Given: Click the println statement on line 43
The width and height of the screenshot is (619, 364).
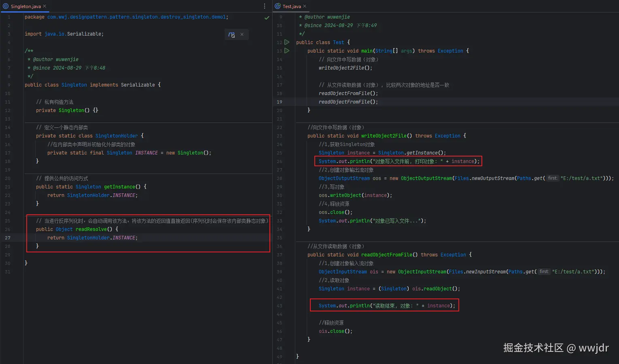Looking at the screenshot, I should click(x=387, y=306).
